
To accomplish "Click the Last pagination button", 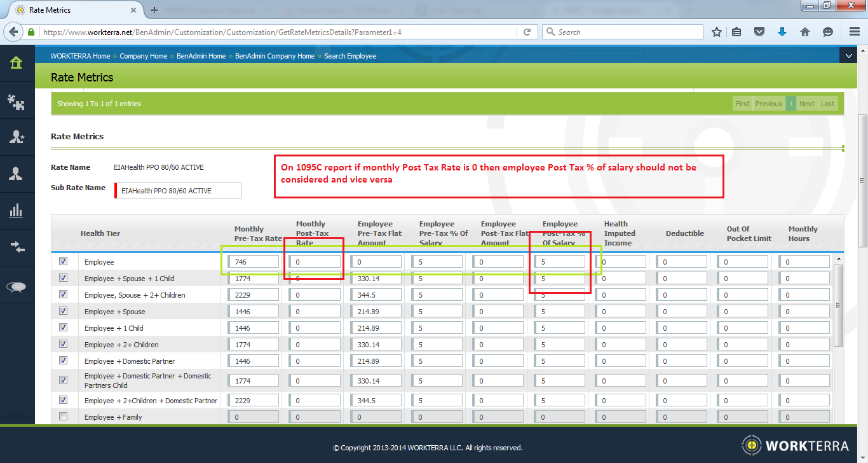I will tap(827, 104).
